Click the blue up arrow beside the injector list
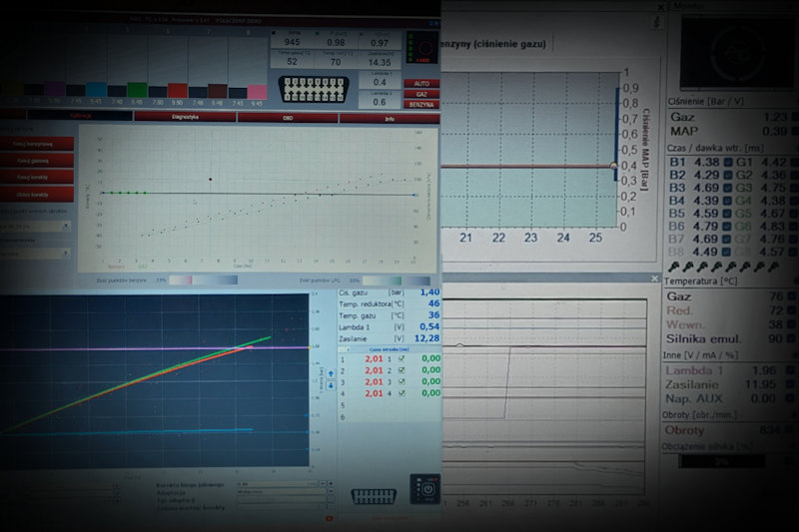 (x=331, y=373)
